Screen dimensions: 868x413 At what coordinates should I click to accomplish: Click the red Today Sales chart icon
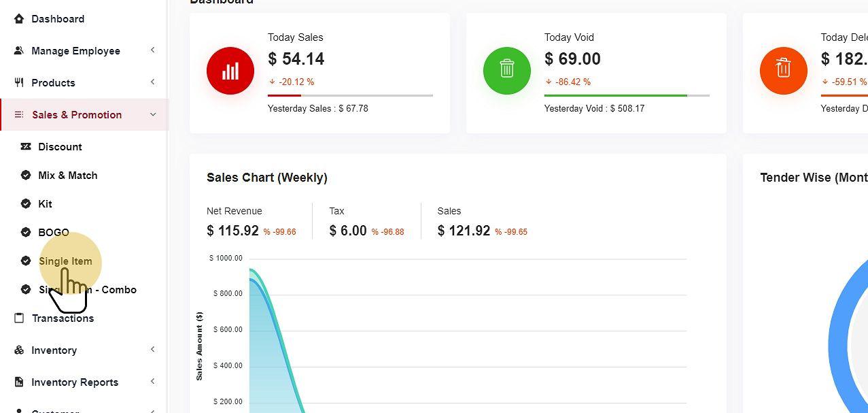(x=230, y=71)
